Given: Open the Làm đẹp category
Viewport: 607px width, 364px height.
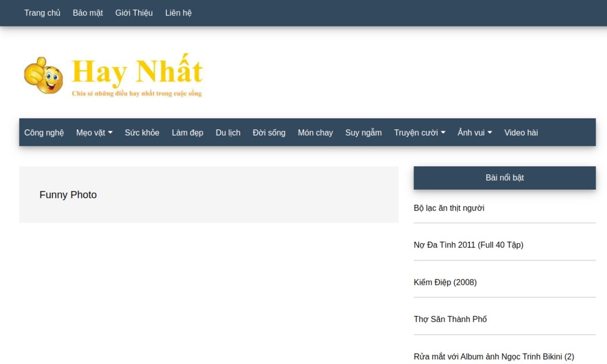Looking at the screenshot, I should [187, 133].
